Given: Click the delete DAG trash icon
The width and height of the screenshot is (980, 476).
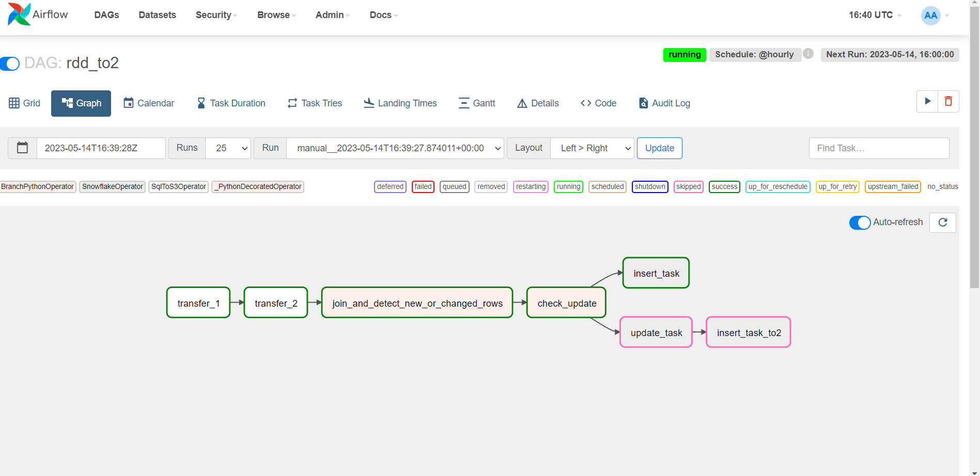Looking at the screenshot, I should [948, 101].
